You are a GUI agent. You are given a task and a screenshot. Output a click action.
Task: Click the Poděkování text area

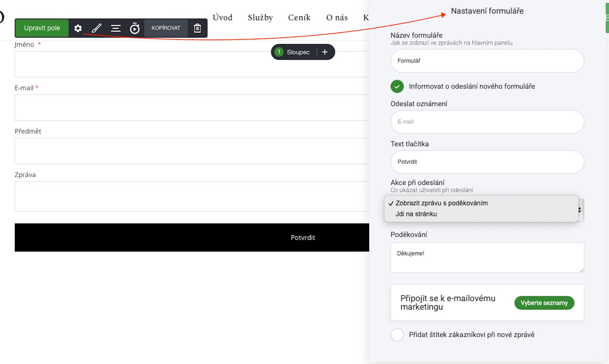487,258
